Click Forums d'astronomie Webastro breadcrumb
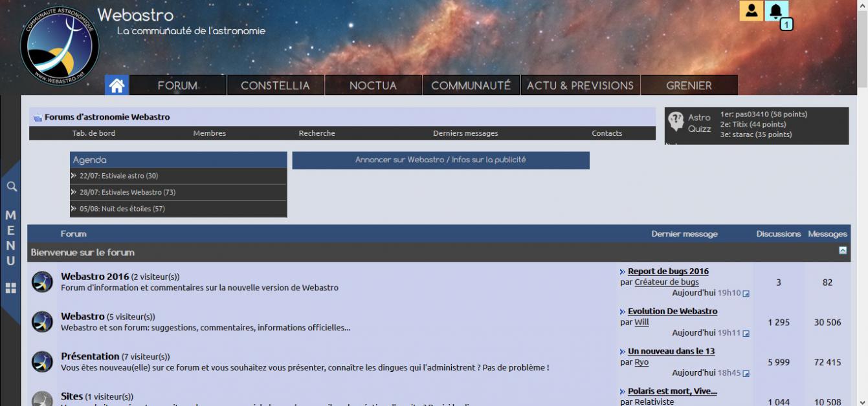The width and height of the screenshot is (868, 406). tap(107, 118)
